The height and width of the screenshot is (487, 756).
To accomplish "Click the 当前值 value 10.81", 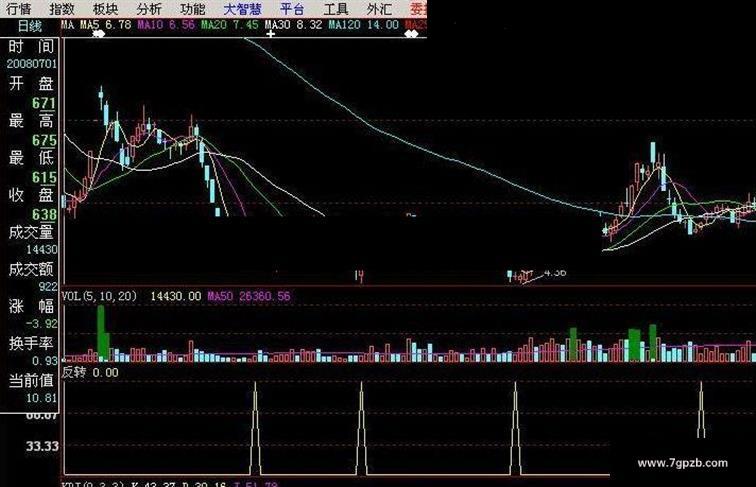I will (41, 398).
